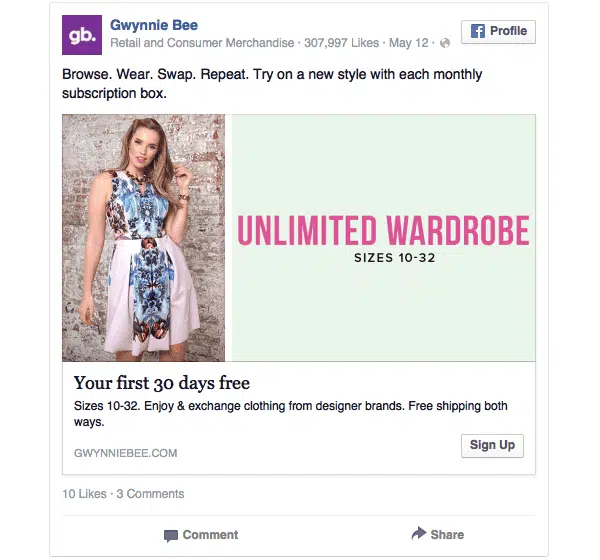Click the 307,997 Likes count

[340, 43]
